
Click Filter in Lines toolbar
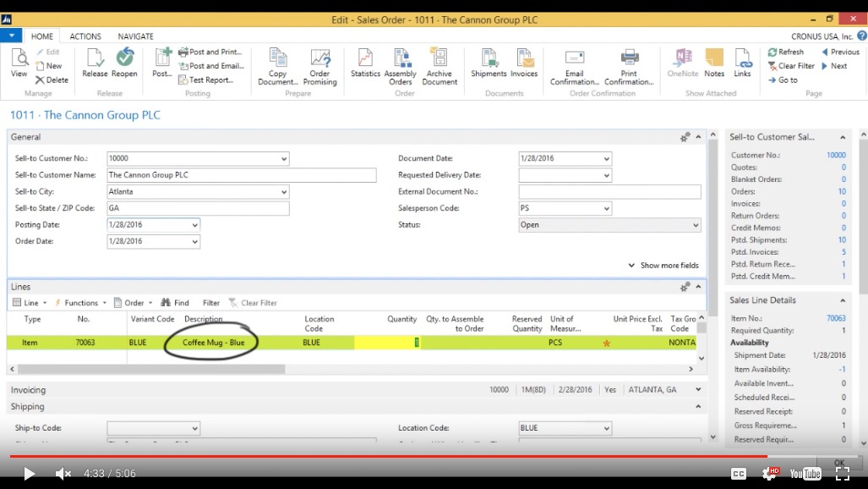[x=211, y=303]
